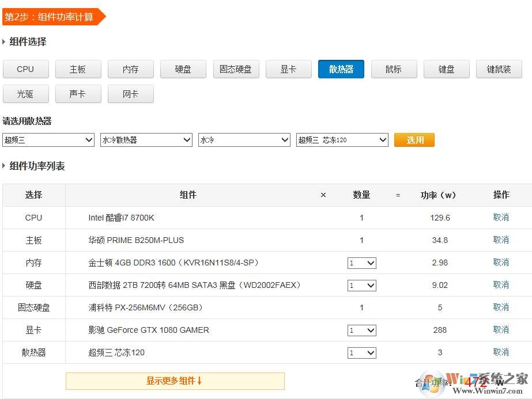Image resolution: width=532 pixels, height=399 pixels.
Task: Click 显示更多组件 to show more
Action: [x=175, y=381]
